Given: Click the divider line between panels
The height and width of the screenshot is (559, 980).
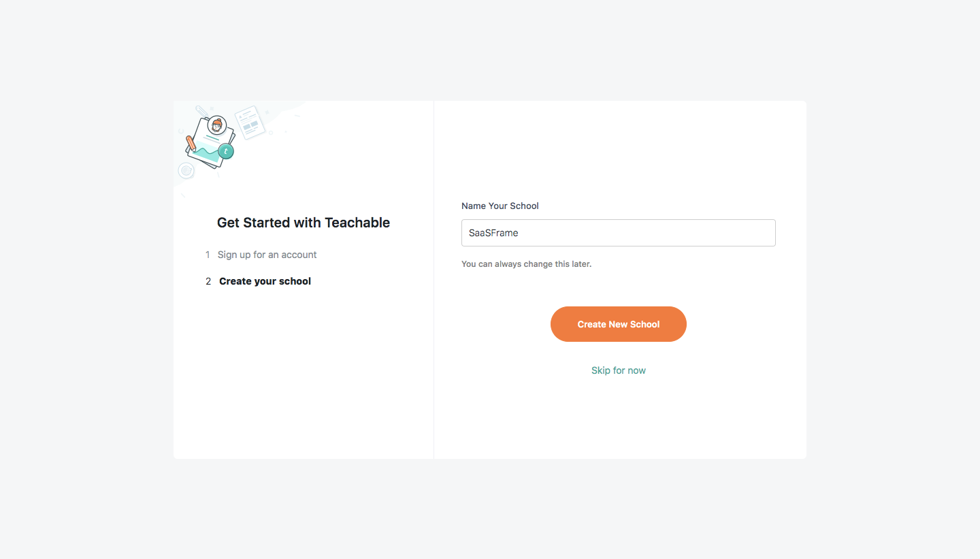Looking at the screenshot, I should point(434,279).
